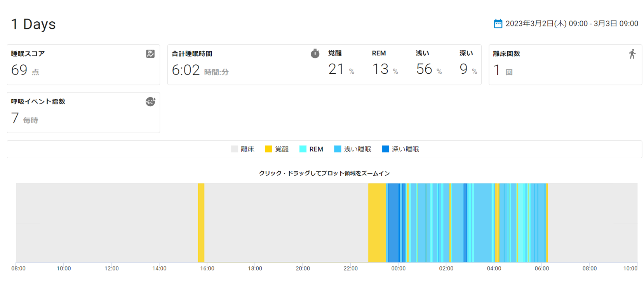Click the yellow awake bar near 16:00
Viewport: 644px width, 287px height.
point(201,223)
